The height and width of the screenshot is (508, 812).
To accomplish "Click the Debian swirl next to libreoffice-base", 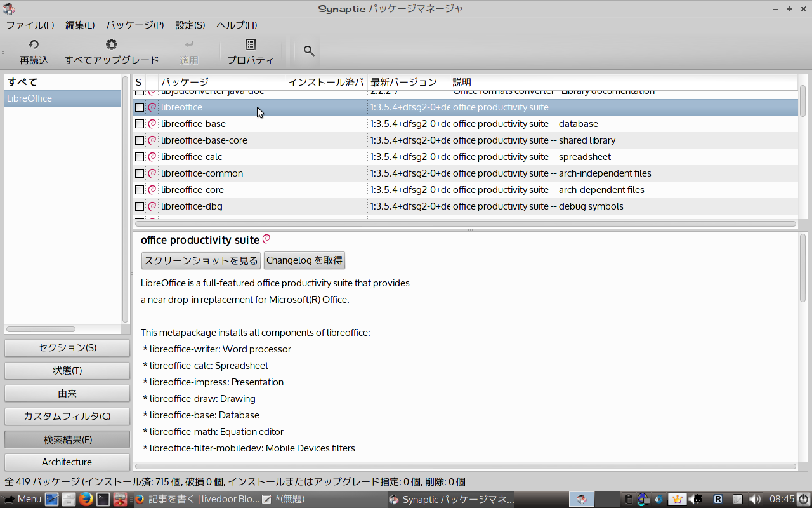I will point(152,124).
